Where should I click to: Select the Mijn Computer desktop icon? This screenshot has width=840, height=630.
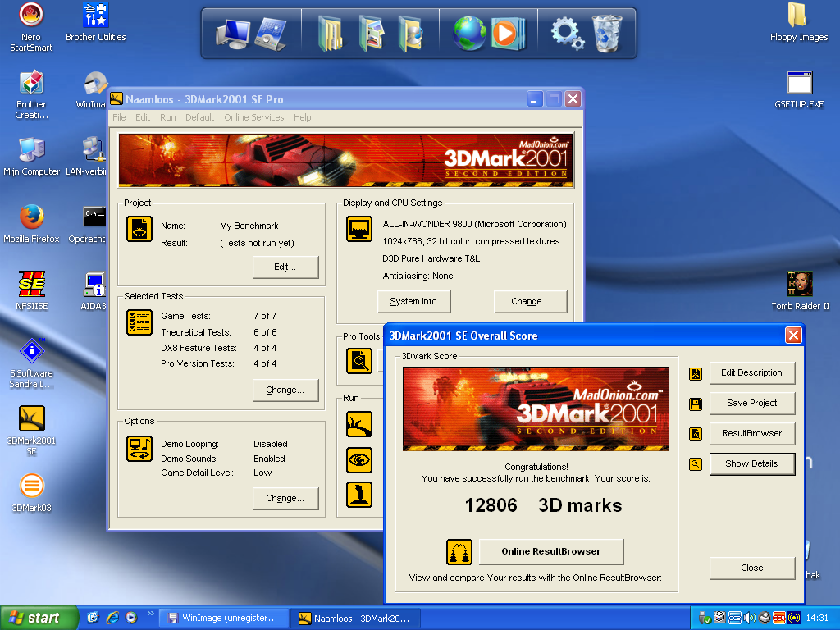[x=32, y=157]
